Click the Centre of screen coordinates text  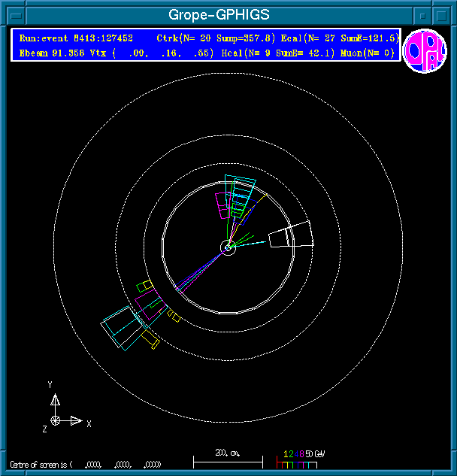[x=85, y=465]
